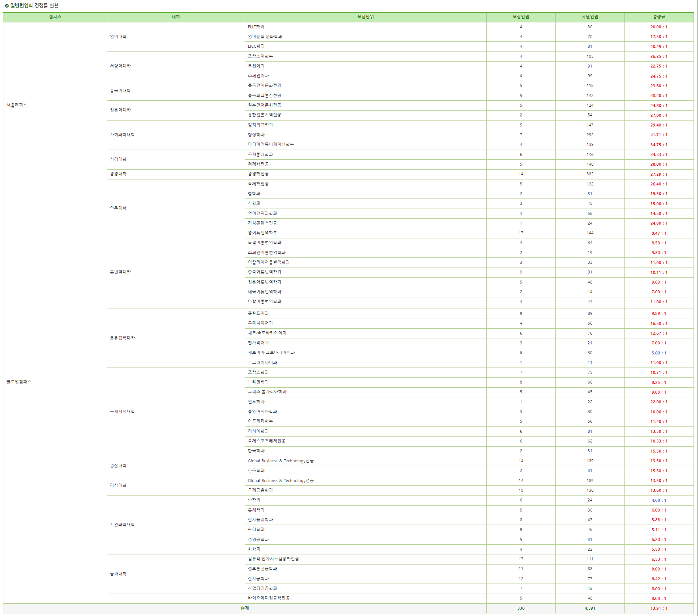Click the 국제금융학과 department cell
Image resolution: width=698 pixels, height=616 pixels.
click(x=365, y=490)
